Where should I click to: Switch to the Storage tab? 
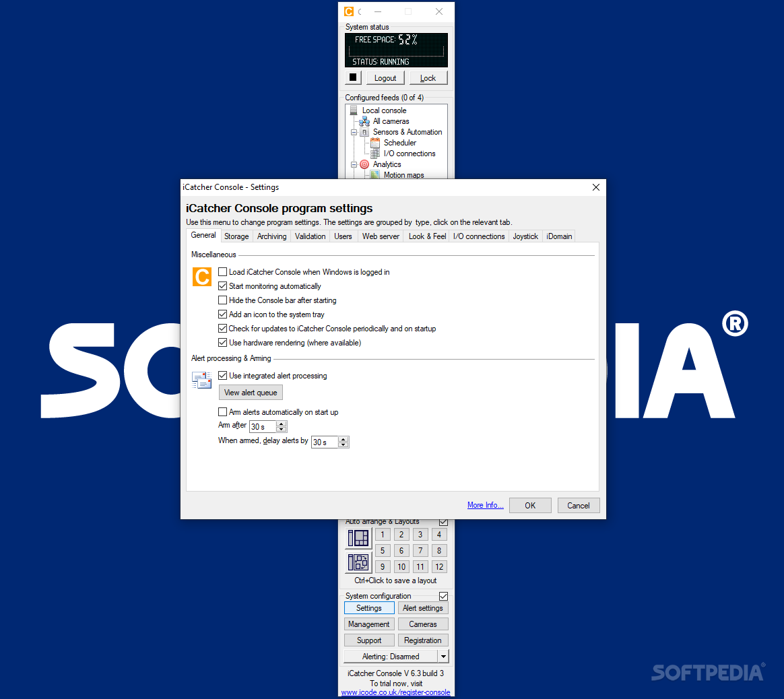tap(236, 236)
